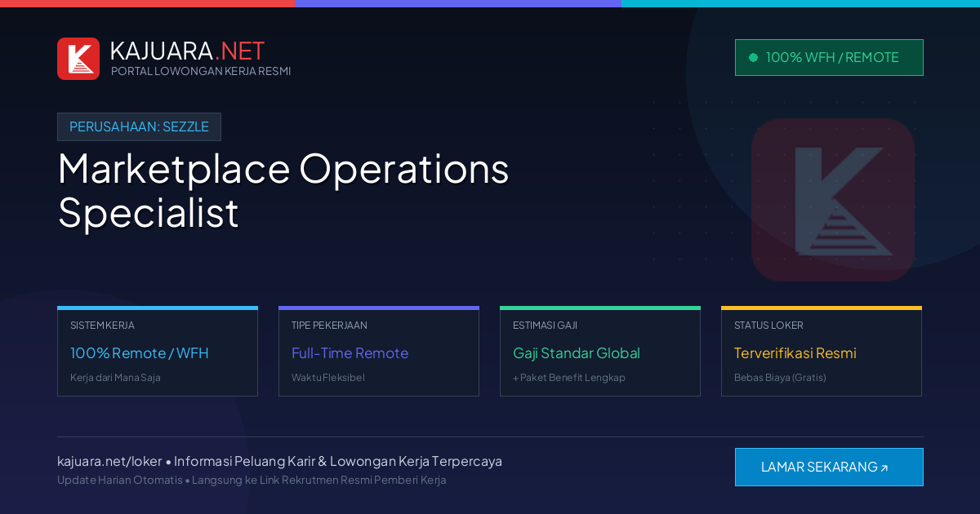Open the Estimasi Gaji card
Screen dimensions: 980x514
click(600, 351)
